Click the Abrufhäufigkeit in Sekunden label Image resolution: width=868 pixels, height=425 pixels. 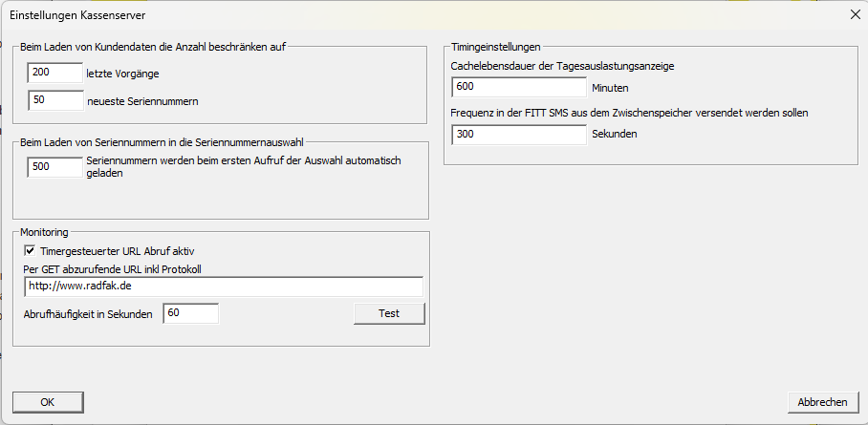[x=88, y=314]
